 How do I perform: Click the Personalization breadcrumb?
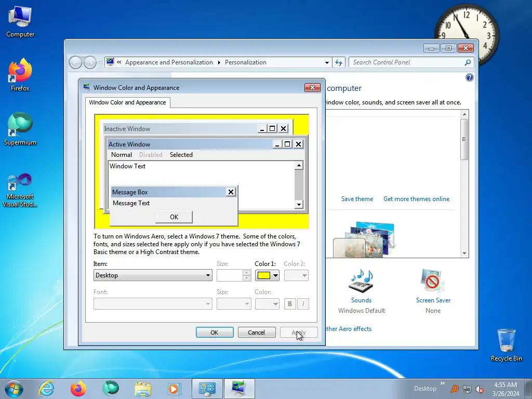(x=246, y=62)
